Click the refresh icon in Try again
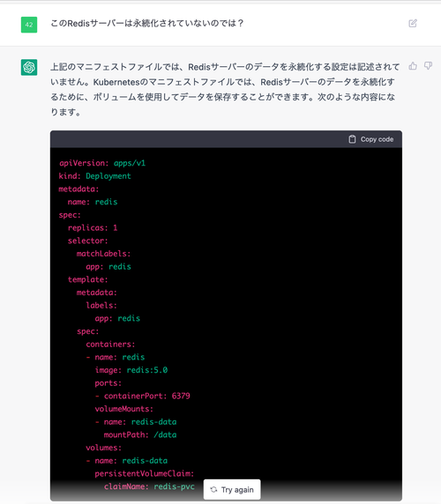Viewport: 441px width, 504px height. click(213, 490)
